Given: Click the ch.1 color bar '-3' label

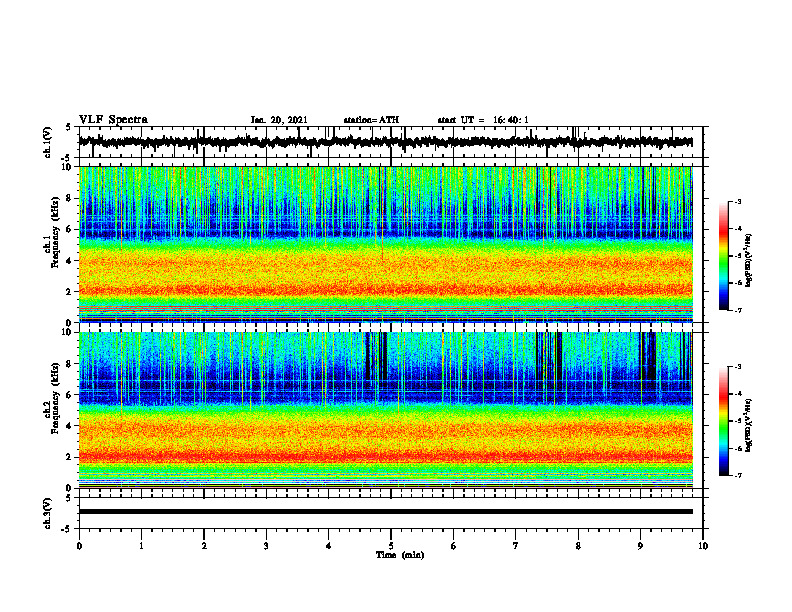Looking at the screenshot, I should click(x=738, y=202).
